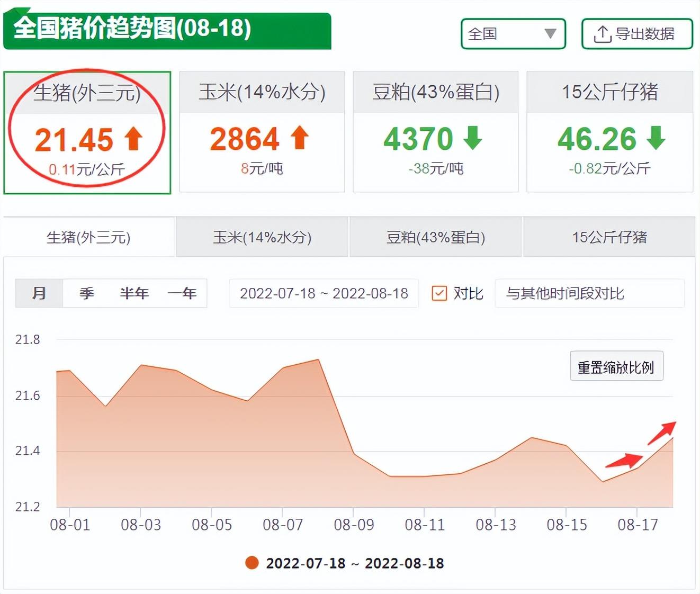This screenshot has height=594, width=700.
Task: Switch to the 玉米(14%水分) chart tab
Action: [x=262, y=237]
